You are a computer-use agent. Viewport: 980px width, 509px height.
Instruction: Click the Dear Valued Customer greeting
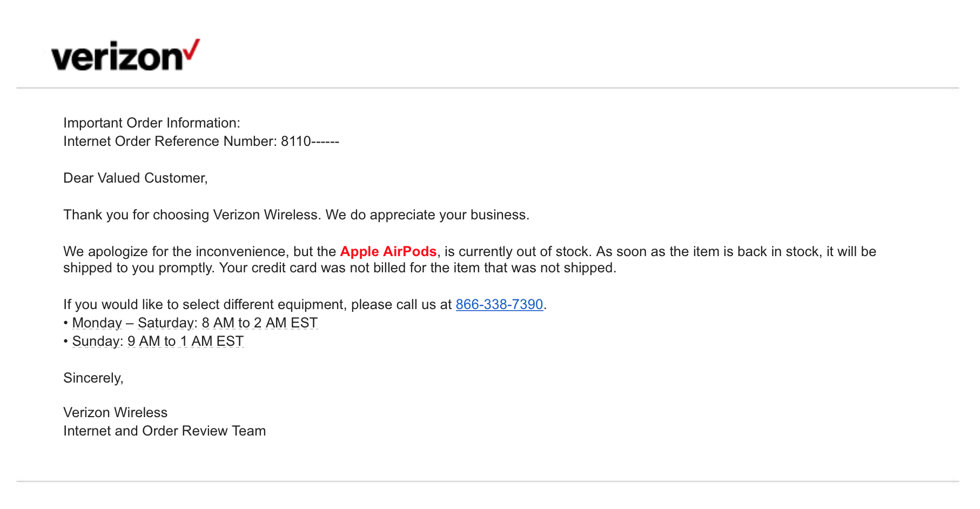click(x=136, y=178)
